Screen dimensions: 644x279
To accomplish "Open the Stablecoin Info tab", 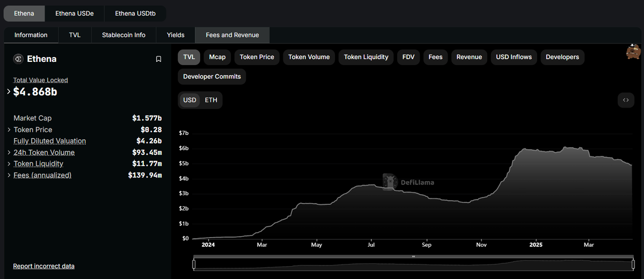I will [124, 35].
